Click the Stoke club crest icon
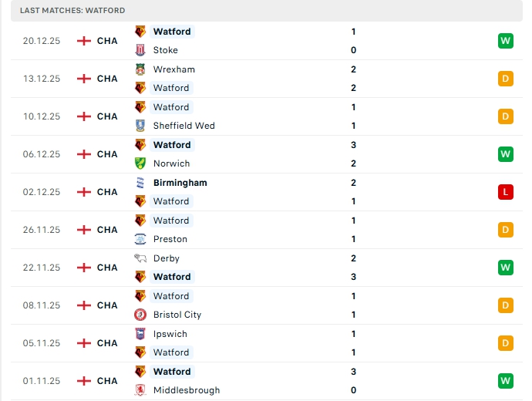532x401 pixels. (140, 50)
